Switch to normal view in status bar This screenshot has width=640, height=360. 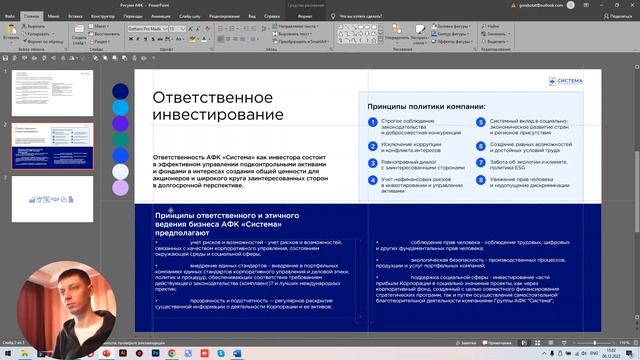click(x=524, y=343)
